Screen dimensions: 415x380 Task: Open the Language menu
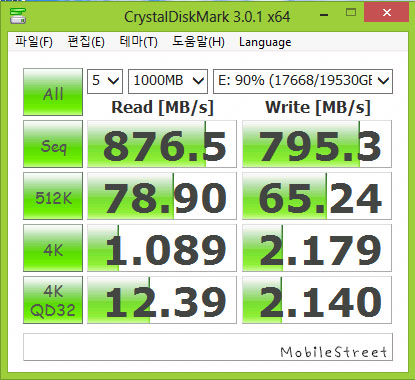pos(265,42)
